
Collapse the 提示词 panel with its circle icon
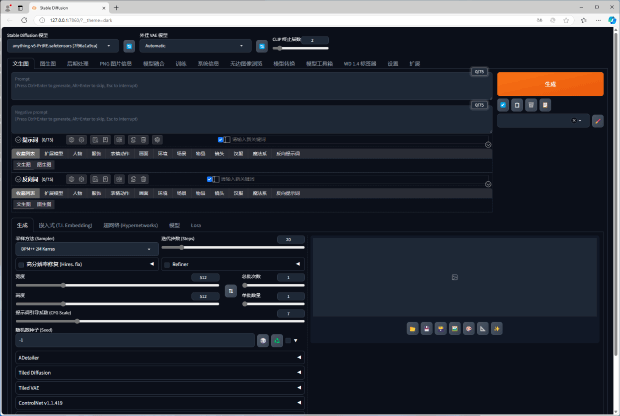click(18, 140)
